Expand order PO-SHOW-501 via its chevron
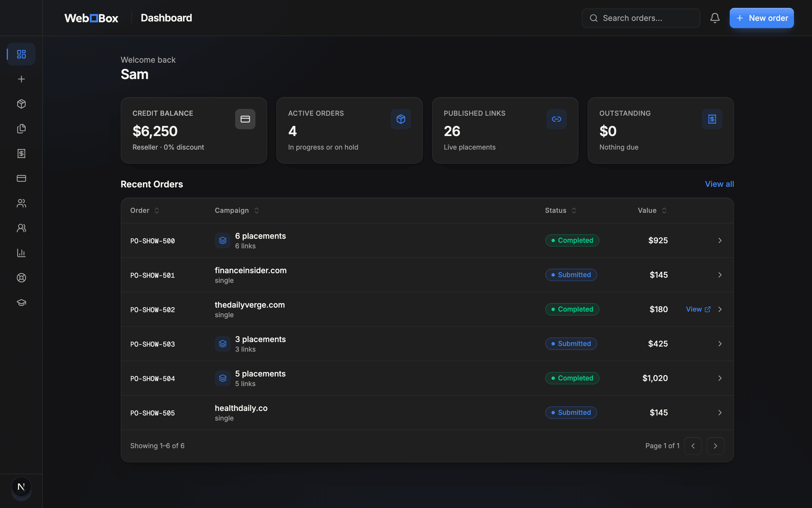This screenshot has width=812, height=508. tap(720, 275)
